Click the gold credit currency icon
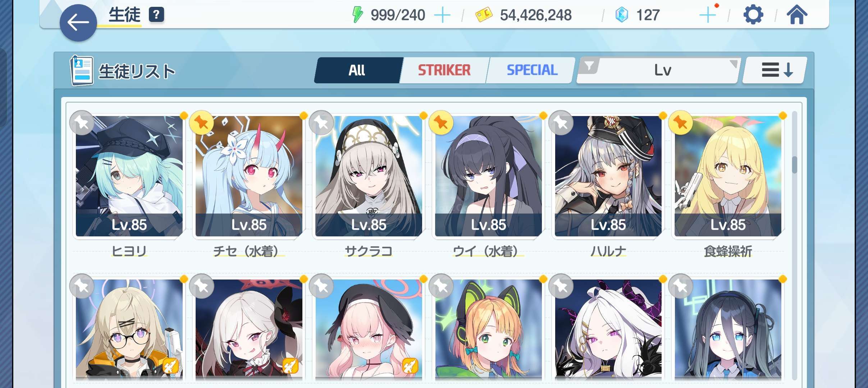This screenshot has height=388, width=868. coord(484,15)
